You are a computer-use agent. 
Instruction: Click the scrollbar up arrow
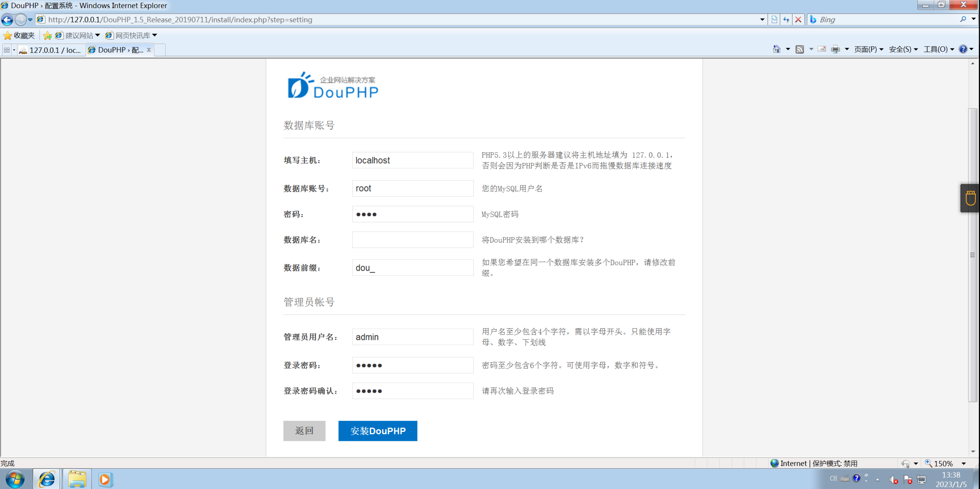[973, 63]
